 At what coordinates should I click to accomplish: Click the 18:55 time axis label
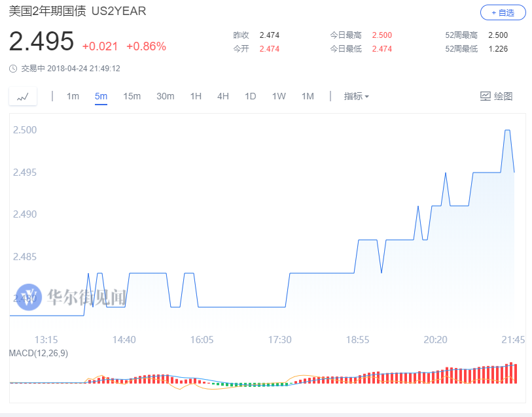pyautogui.click(x=357, y=340)
